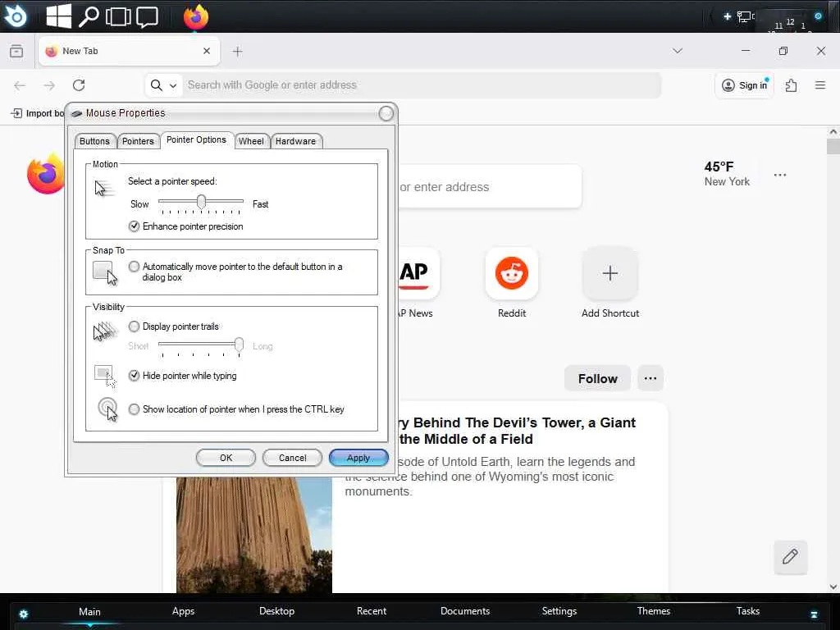Click the page vertical scrollbar up arrow
Image resolution: width=840 pixels, height=630 pixels.
coord(833,132)
